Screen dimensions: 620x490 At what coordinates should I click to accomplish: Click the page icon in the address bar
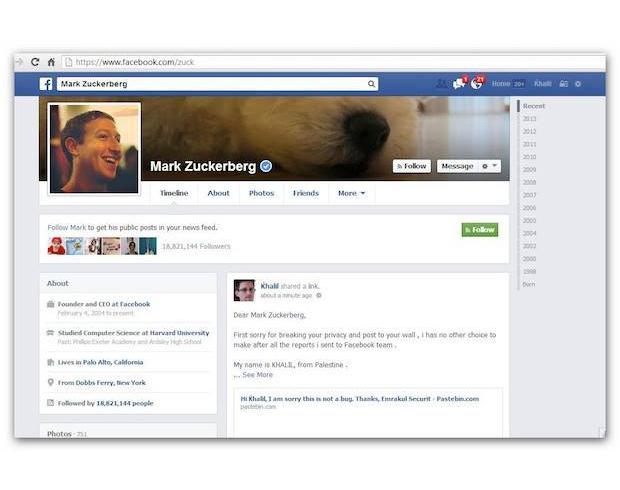pos(69,62)
